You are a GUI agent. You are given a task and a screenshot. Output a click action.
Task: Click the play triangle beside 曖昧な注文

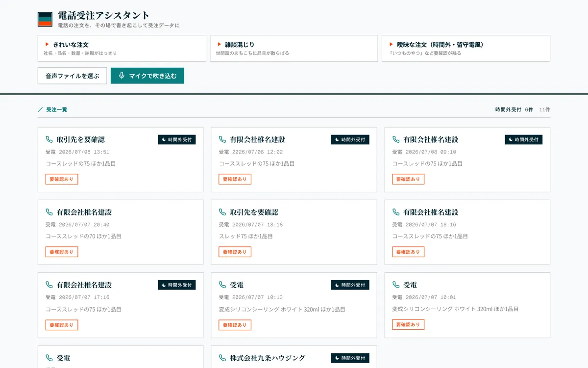coord(391,44)
